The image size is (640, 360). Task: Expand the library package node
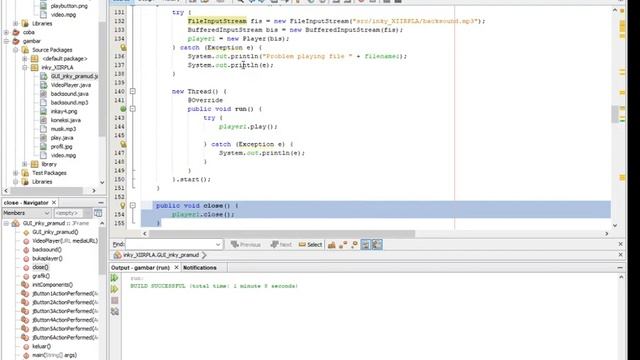[25, 164]
